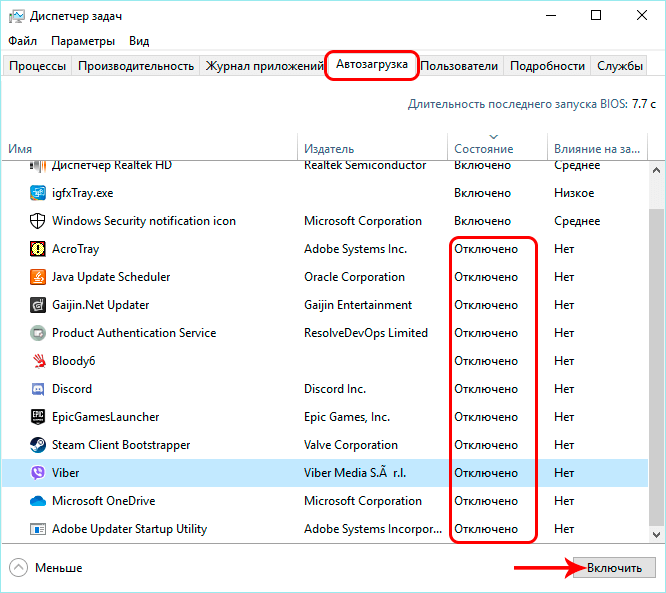Click the Java Update Scheduler icon

tap(38, 277)
